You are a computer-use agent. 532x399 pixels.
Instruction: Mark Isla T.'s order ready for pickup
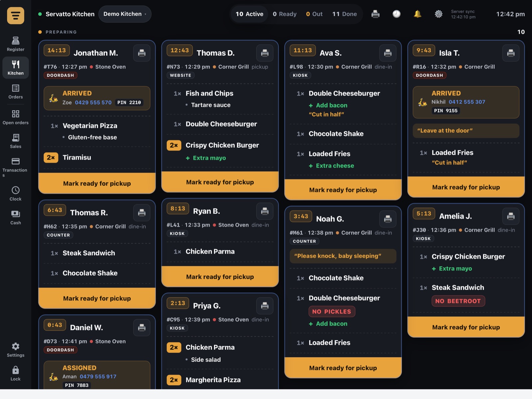click(x=466, y=187)
